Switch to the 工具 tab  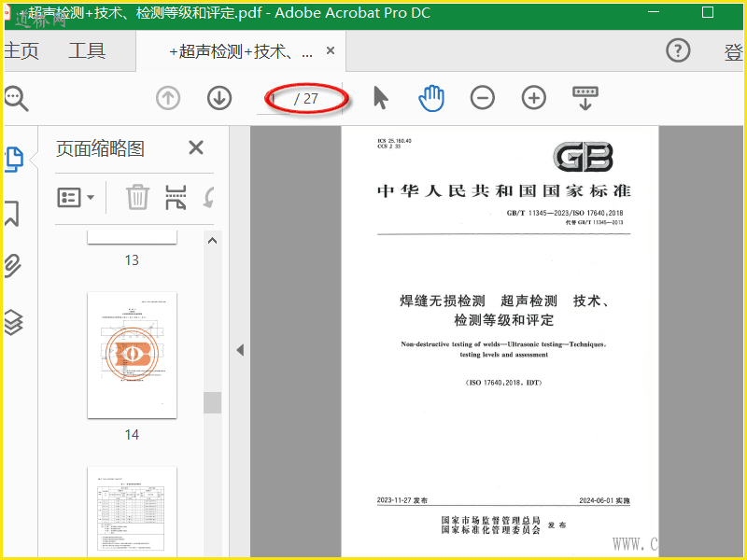[87, 50]
